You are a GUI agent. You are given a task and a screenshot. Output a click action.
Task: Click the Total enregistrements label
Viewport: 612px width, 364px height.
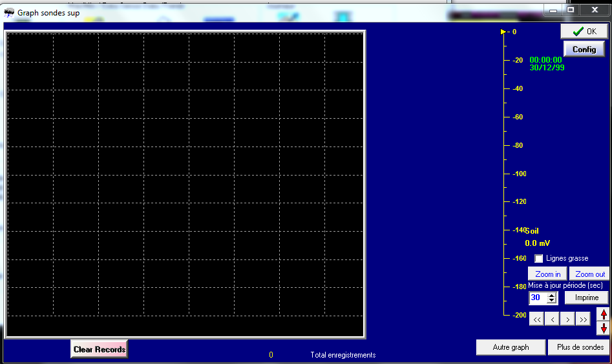pyautogui.click(x=343, y=355)
